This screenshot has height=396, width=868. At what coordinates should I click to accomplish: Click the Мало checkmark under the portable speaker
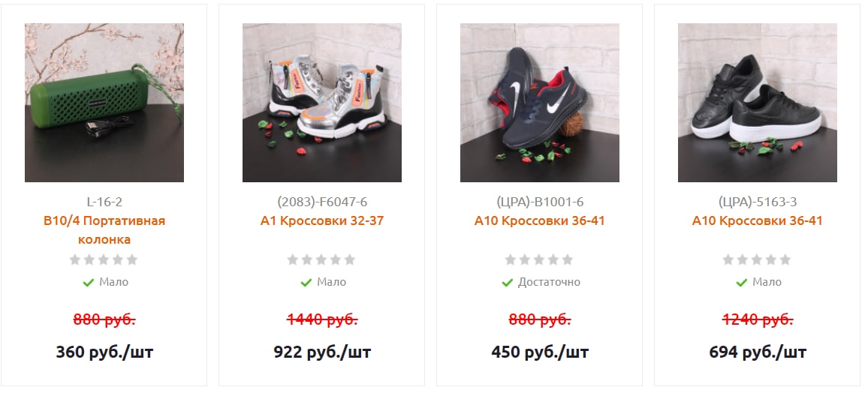click(89, 283)
